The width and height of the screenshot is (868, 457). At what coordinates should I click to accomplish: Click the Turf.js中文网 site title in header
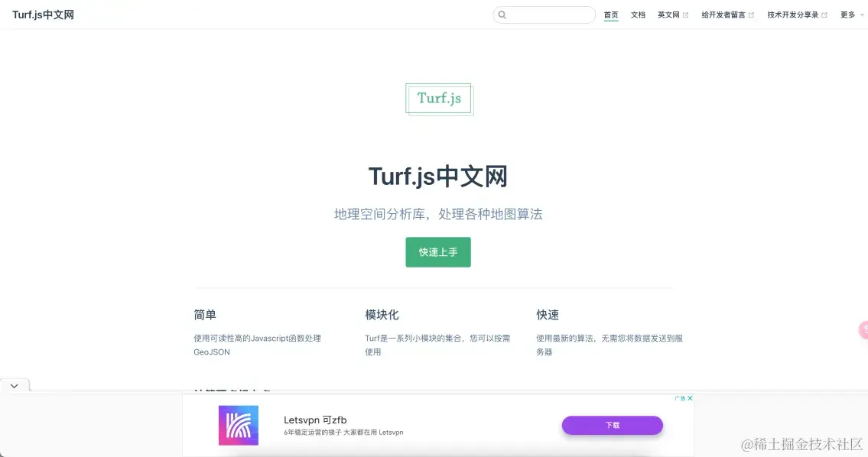(43, 15)
